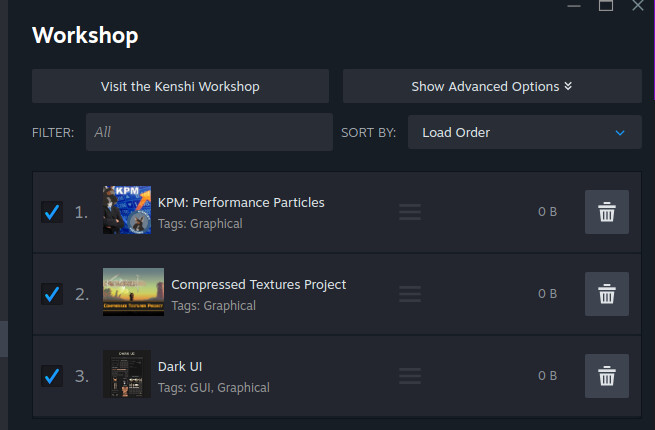
Task: Focus the Filter input field
Action: [209, 132]
